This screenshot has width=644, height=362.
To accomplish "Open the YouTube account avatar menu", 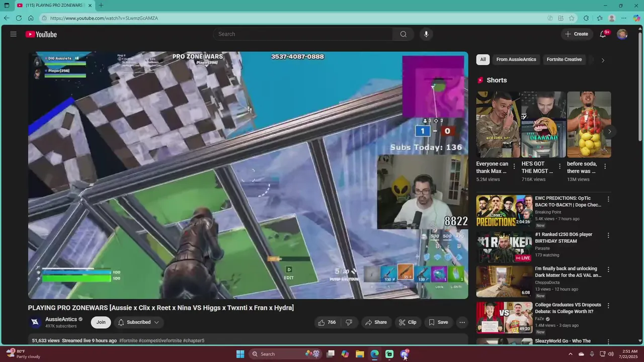I will (622, 34).
